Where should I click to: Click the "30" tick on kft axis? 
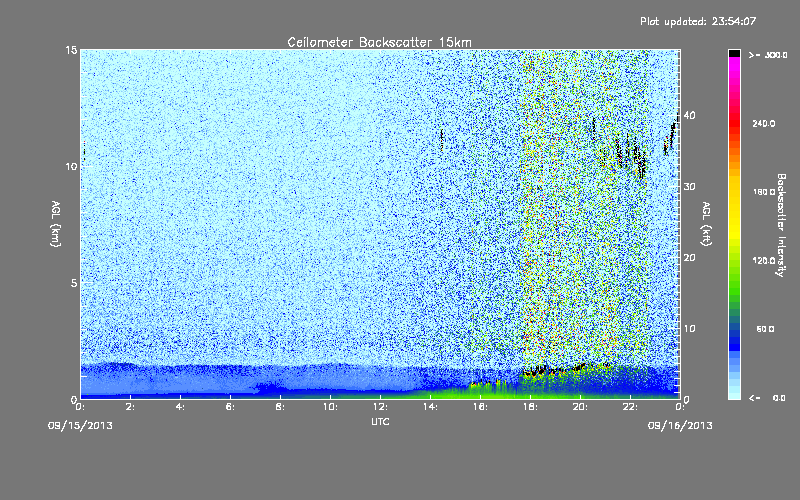tap(689, 186)
